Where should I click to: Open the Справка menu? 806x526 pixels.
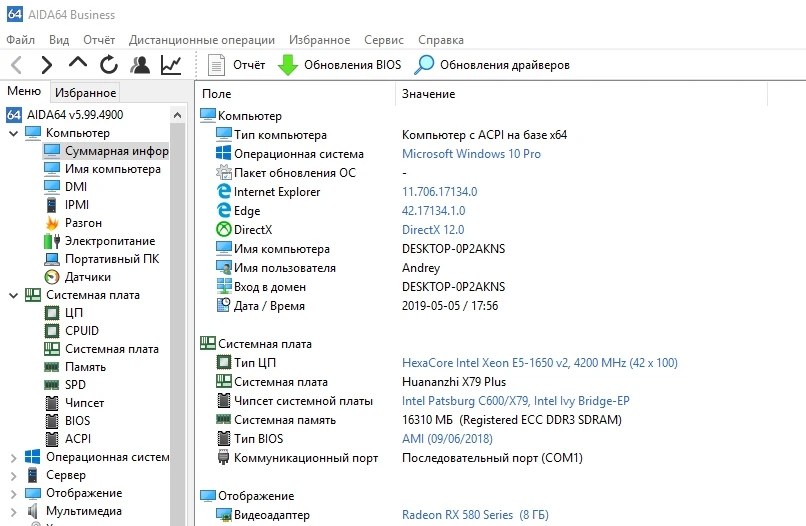pos(441,40)
